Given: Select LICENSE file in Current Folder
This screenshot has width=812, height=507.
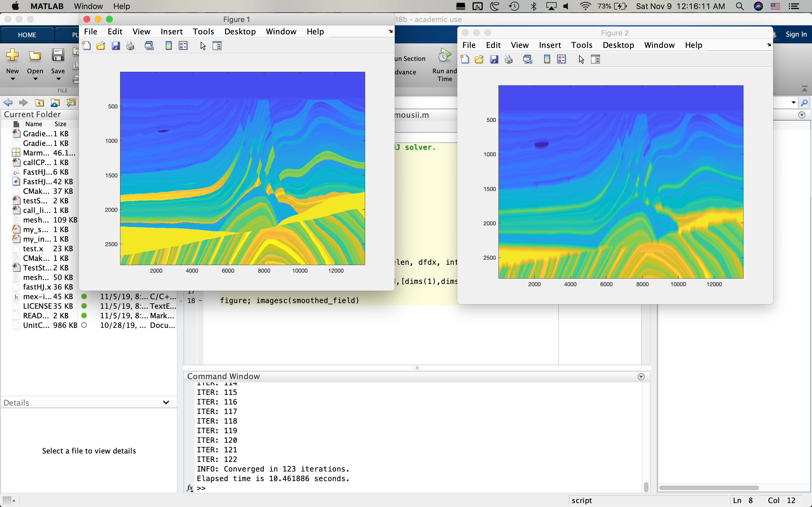Looking at the screenshot, I should click(x=37, y=306).
